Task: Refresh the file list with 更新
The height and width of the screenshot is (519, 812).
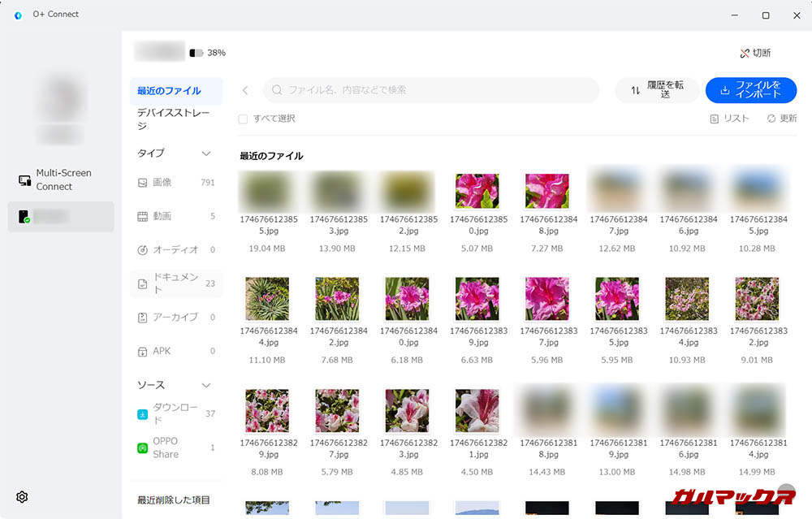Action: click(x=781, y=119)
